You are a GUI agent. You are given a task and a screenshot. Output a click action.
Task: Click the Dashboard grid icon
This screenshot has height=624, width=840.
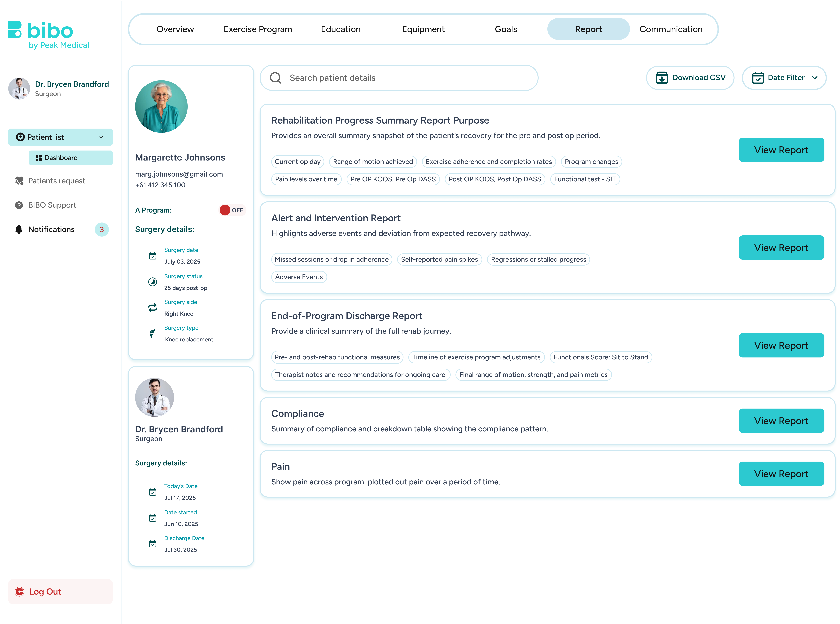coord(39,158)
